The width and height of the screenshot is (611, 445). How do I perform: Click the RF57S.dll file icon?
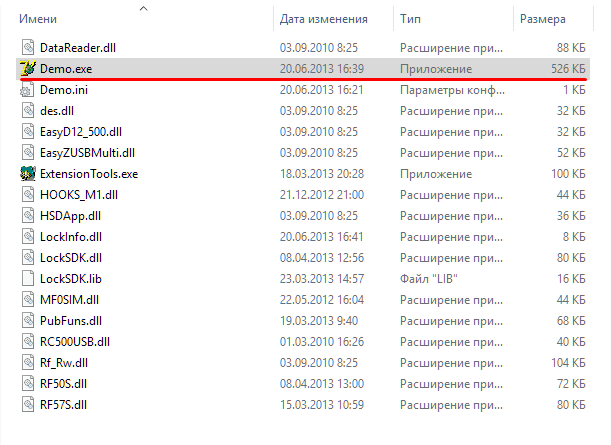(x=28, y=405)
